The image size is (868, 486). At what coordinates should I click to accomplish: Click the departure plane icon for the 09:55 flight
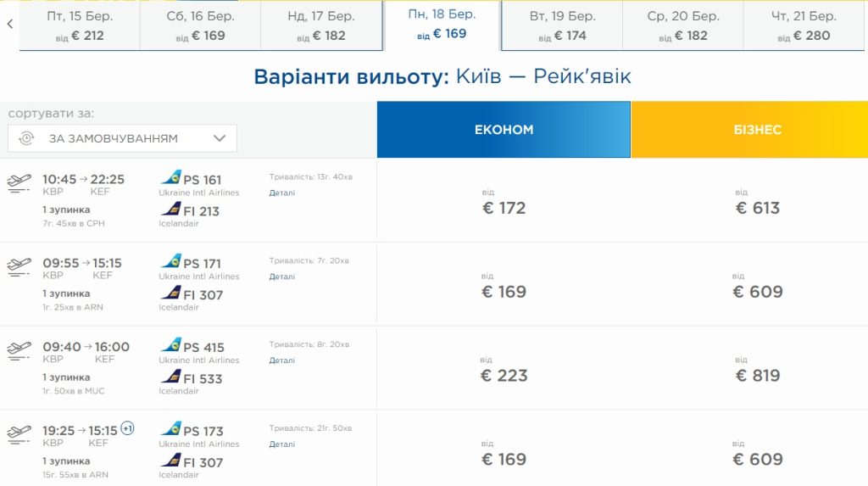19,266
